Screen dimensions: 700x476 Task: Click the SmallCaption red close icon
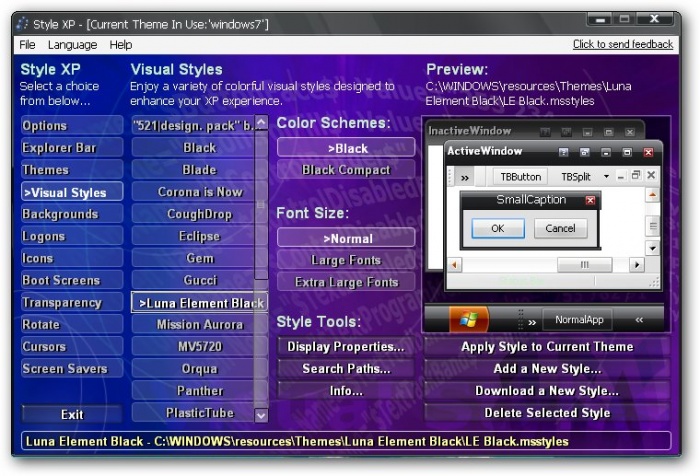[590, 200]
